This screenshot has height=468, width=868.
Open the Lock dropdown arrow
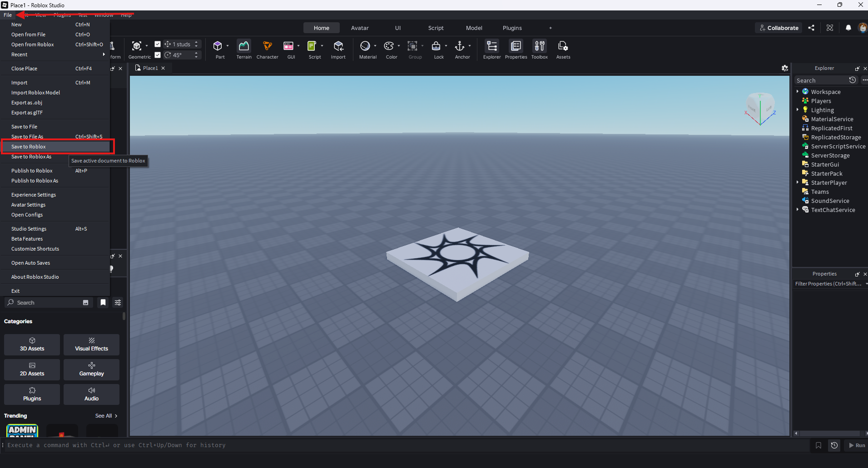tap(446, 46)
